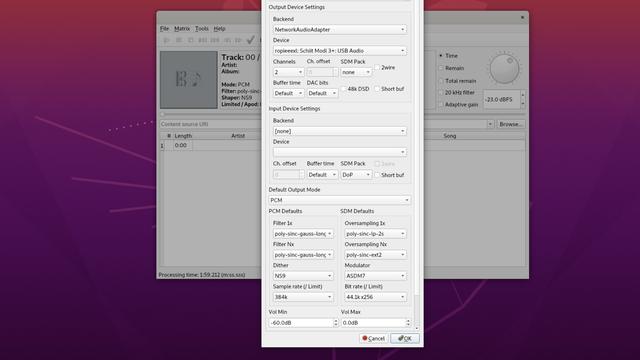Select the Total remain radio button
640x360 pixels.
pos(441,81)
